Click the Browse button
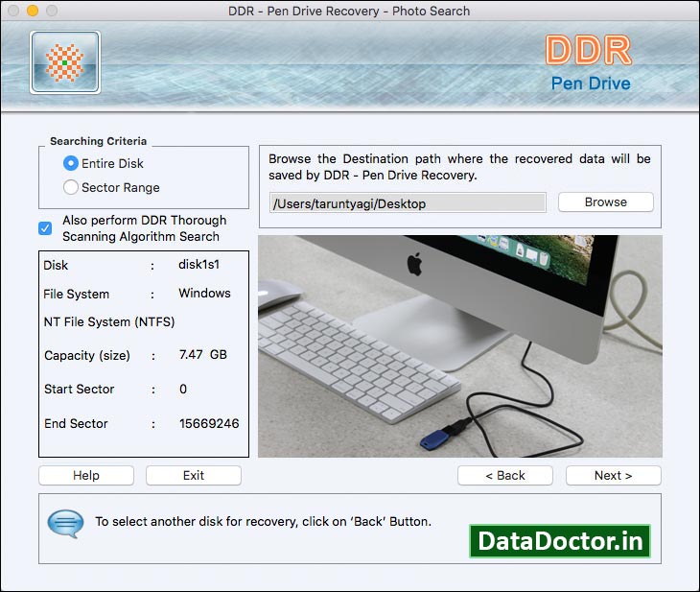Viewport: 700px width, 592px height. coord(605,201)
